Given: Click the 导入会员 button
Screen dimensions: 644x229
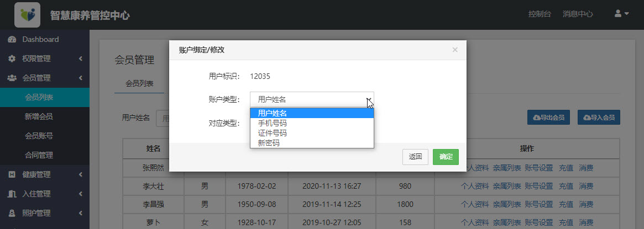Looking at the screenshot, I should (599, 118).
